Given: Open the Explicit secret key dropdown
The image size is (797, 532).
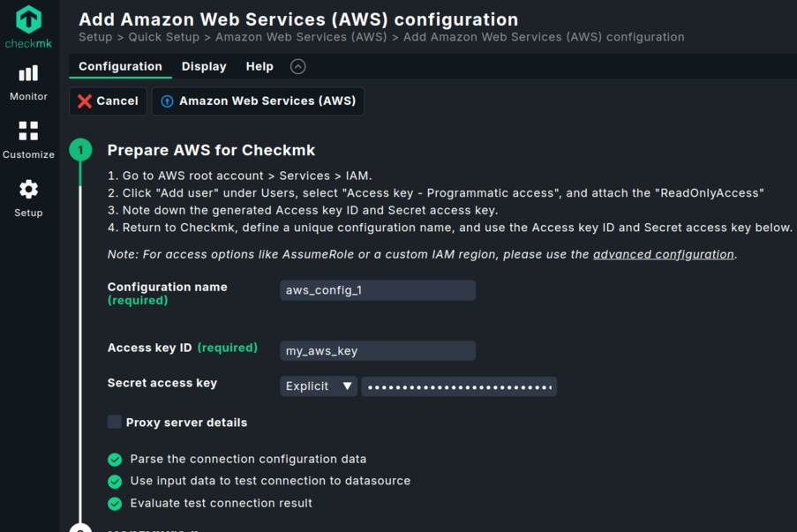Looking at the screenshot, I should pos(319,386).
